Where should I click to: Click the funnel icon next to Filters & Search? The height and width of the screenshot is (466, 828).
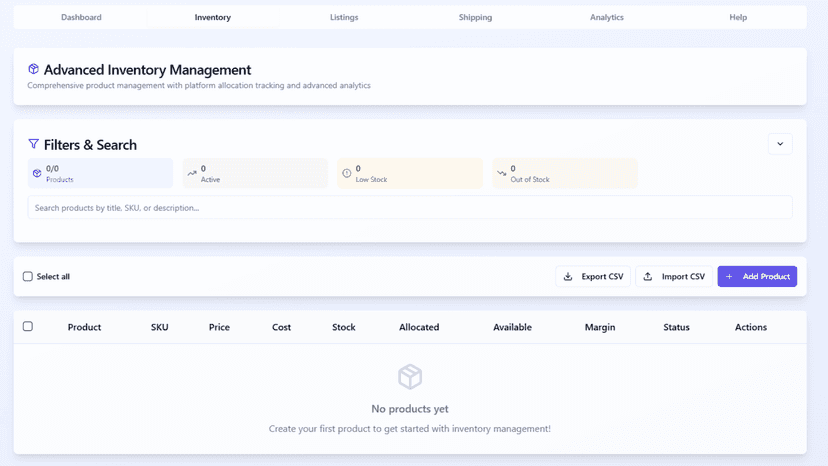[33, 144]
